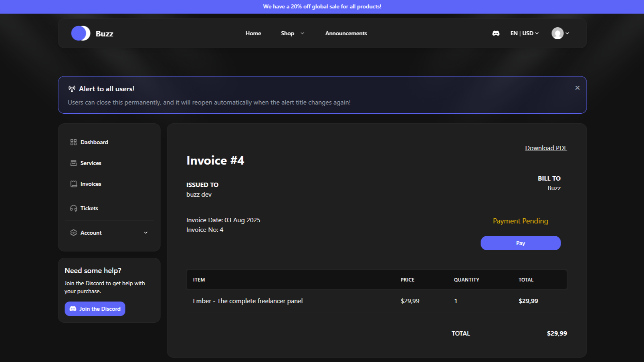Click the user avatar icon

(x=557, y=33)
